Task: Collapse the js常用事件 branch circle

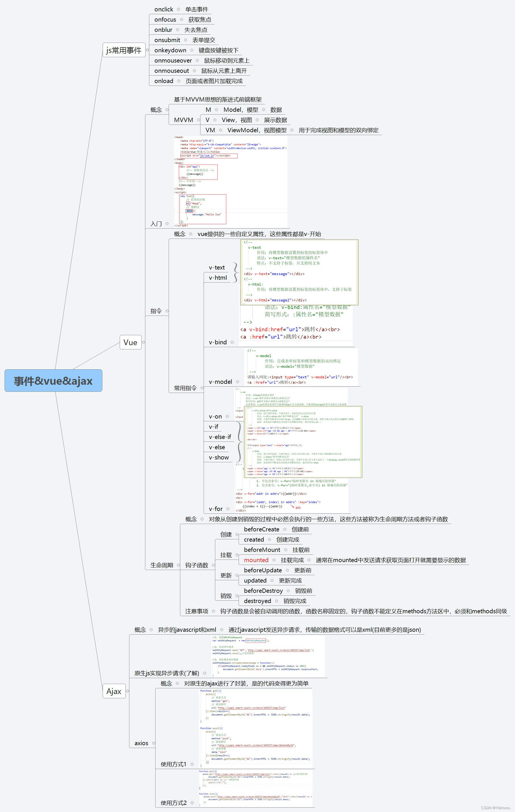Action: (147, 50)
